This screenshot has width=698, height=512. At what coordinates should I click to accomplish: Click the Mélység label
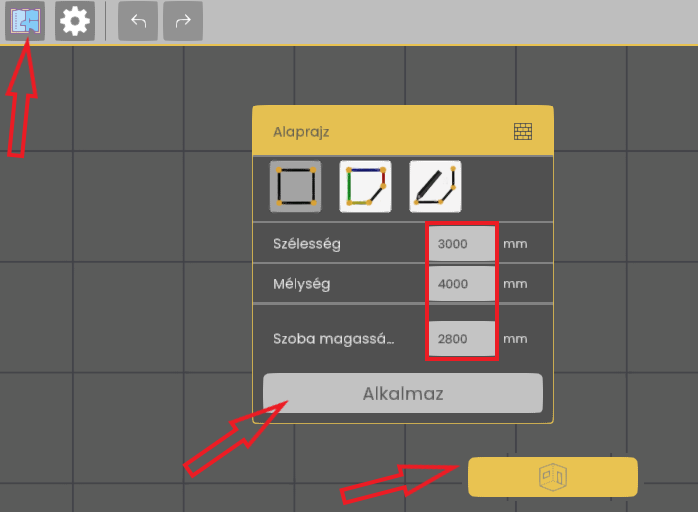click(302, 284)
